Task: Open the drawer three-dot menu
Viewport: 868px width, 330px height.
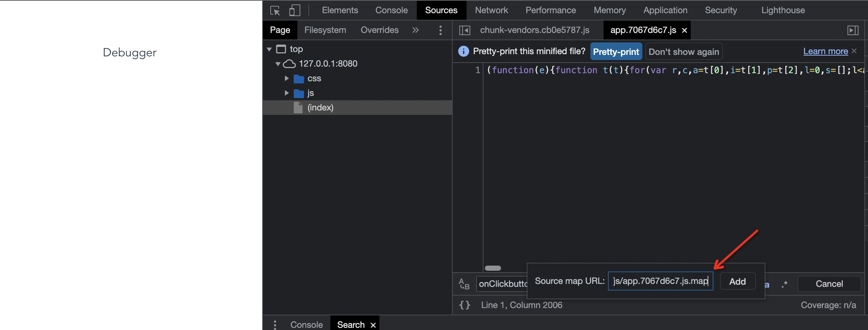Action: coord(275,325)
